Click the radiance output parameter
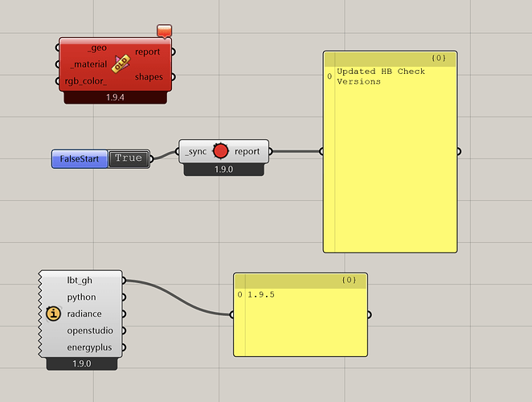The image size is (532, 402). (x=84, y=314)
